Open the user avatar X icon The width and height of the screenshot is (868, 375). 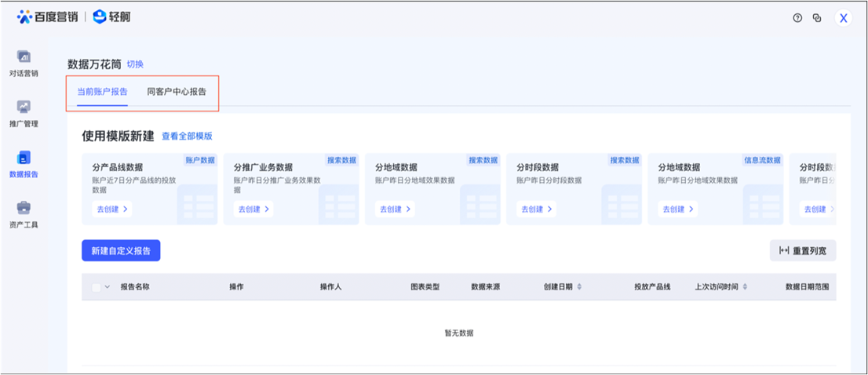(844, 18)
